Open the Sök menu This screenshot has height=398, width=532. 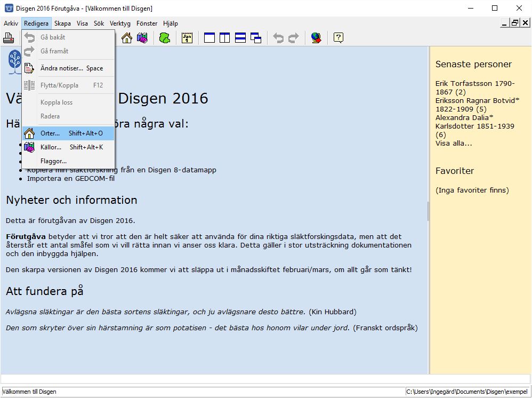(99, 23)
